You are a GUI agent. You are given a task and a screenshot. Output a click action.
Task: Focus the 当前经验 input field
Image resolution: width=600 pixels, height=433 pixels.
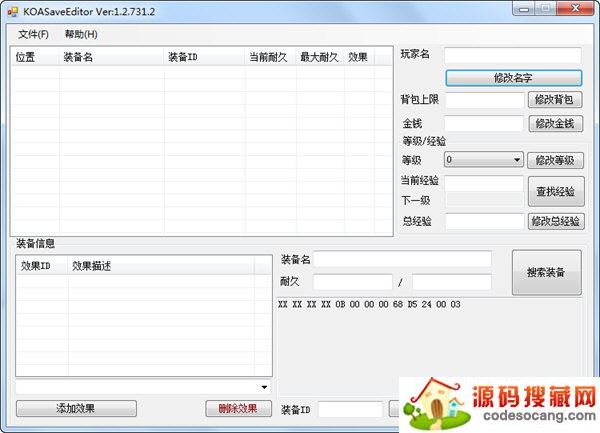coord(484,183)
